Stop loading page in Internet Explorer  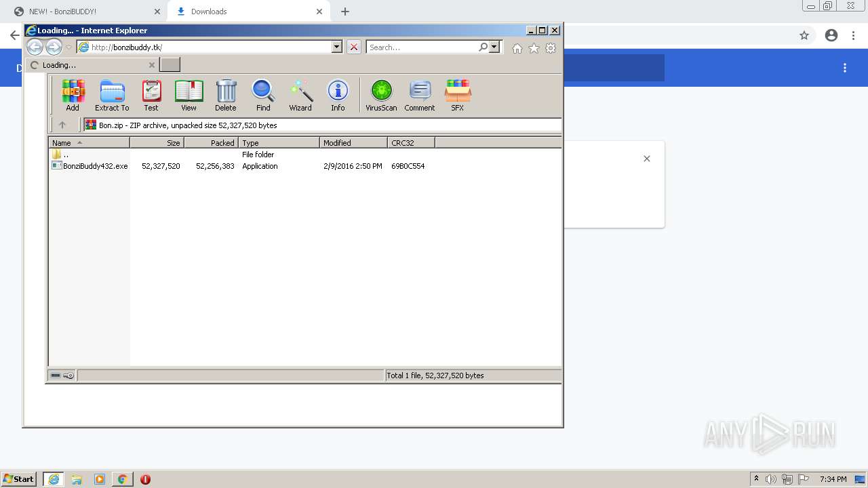[354, 47]
